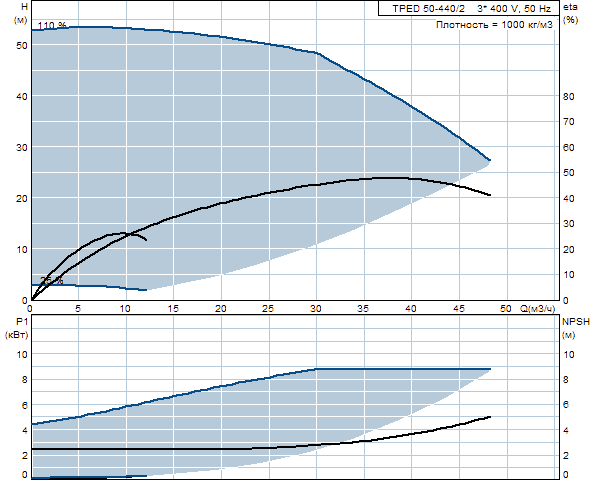Click the '45' tick on the flow axis

pyautogui.click(x=459, y=309)
